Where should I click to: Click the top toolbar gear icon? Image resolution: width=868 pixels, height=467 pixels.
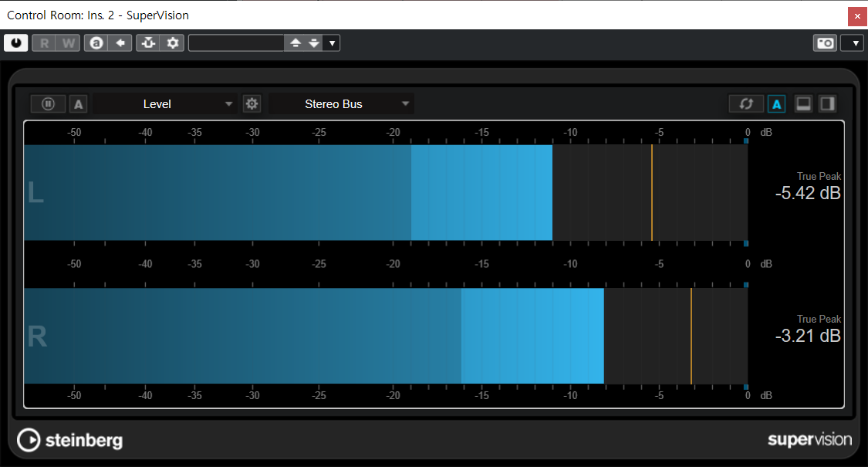(x=173, y=43)
